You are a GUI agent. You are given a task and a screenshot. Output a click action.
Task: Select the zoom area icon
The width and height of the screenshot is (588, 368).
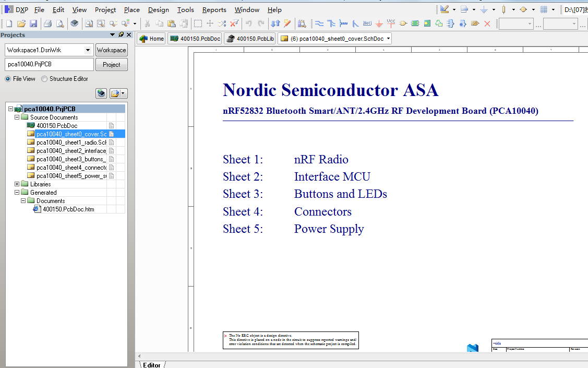point(101,23)
